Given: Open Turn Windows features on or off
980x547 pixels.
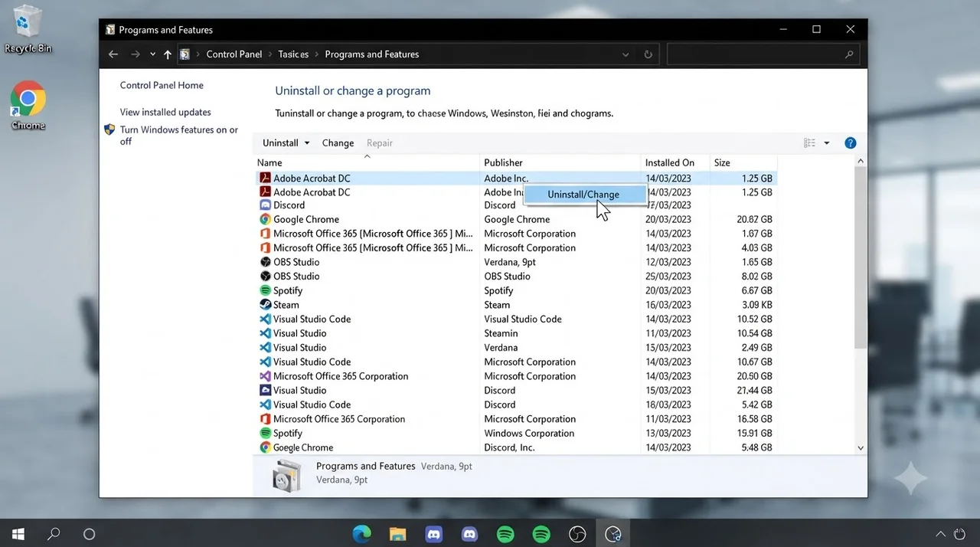Looking at the screenshot, I should click(179, 136).
